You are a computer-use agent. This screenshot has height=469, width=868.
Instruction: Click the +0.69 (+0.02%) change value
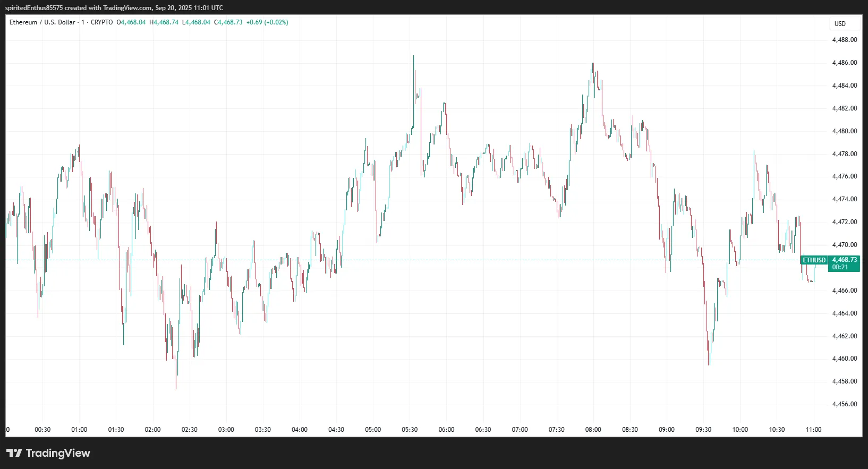click(x=267, y=22)
